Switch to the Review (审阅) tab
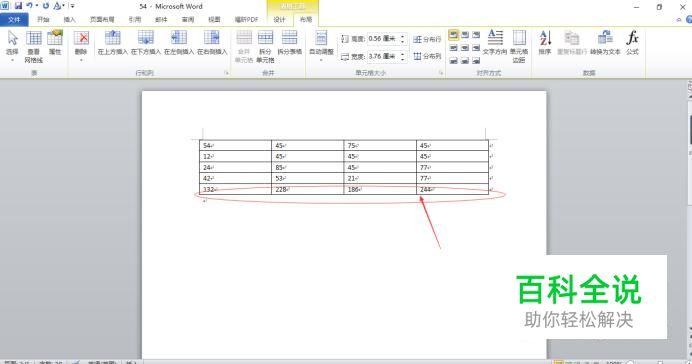 click(188, 19)
